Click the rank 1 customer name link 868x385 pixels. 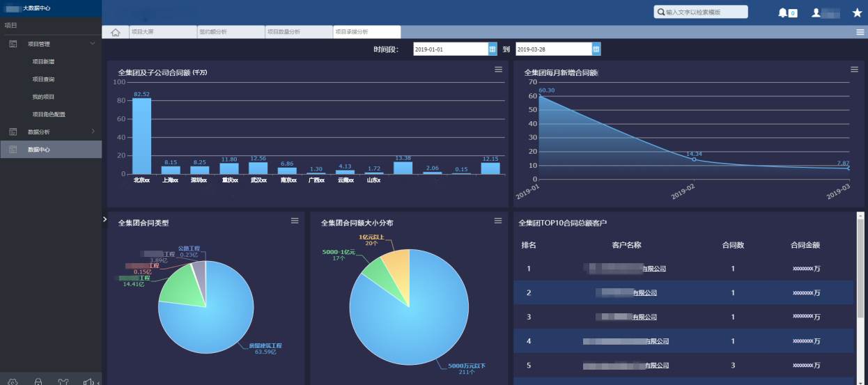pyautogui.click(x=626, y=269)
